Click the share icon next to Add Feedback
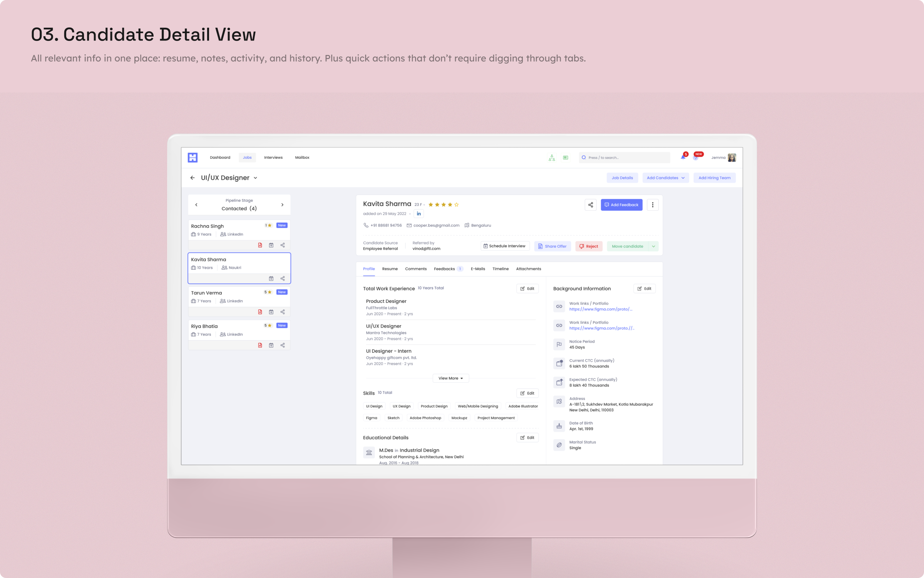924x578 pixels. pyautogui.click(x=591, y=205)
